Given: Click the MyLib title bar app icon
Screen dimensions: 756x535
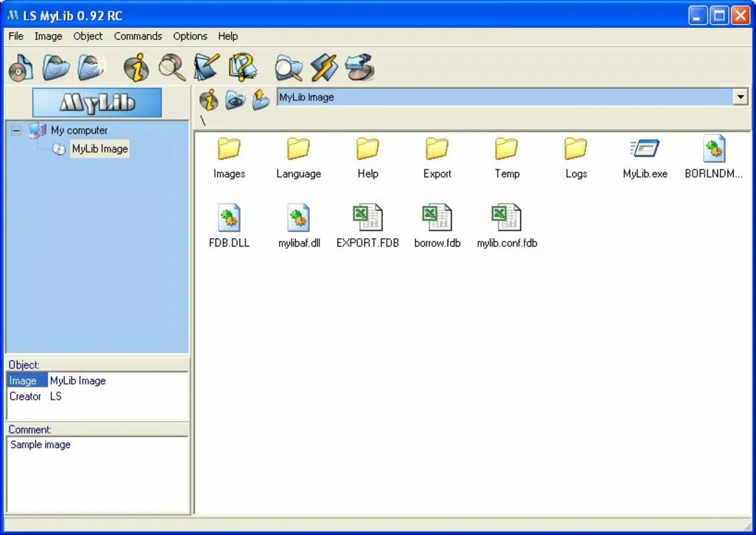Looking at the screenshot, I should click(x=13, y=15).
